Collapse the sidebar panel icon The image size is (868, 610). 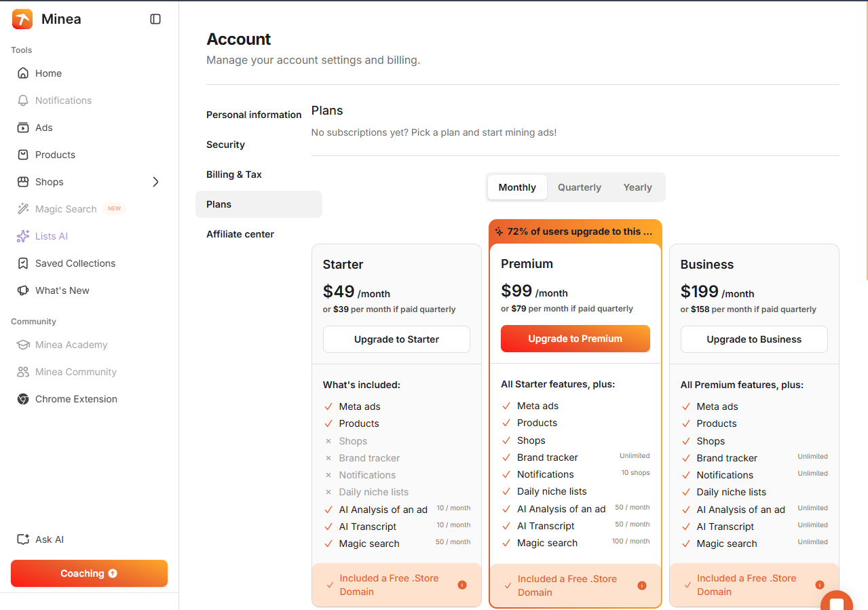point(155,19)
